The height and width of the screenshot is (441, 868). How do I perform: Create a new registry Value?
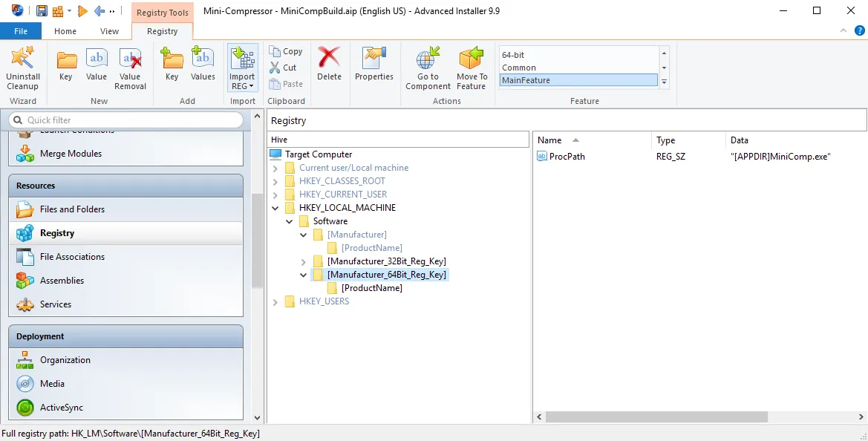(97, 65)
